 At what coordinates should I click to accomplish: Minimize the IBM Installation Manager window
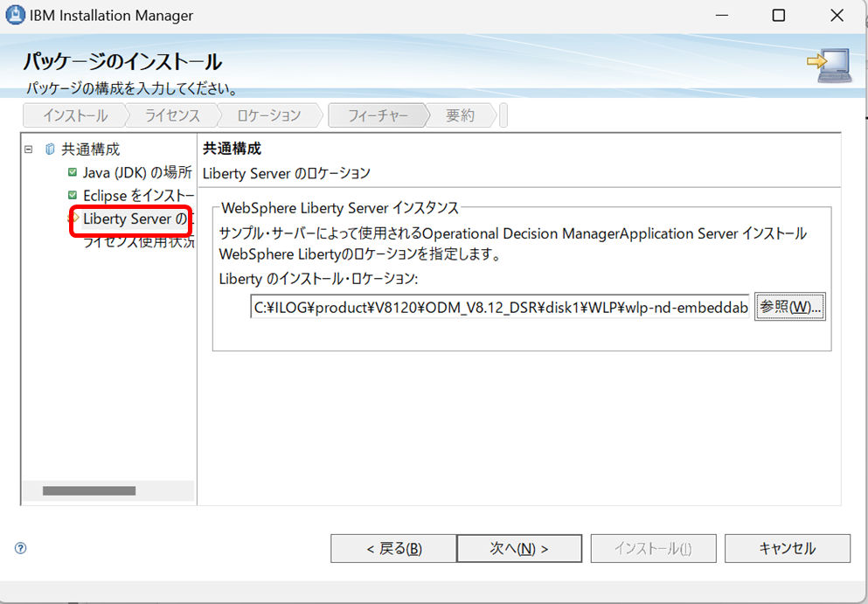tap(722, 15)
